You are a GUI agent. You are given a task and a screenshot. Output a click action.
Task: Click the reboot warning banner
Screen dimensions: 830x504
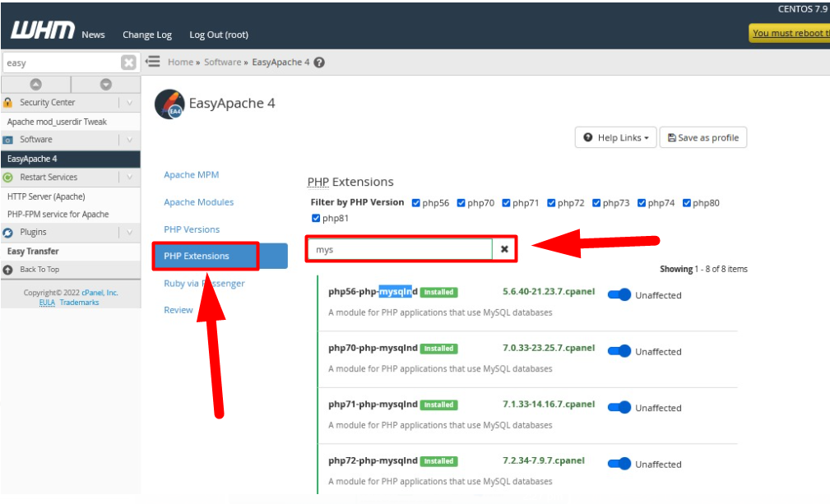(789, 34)
